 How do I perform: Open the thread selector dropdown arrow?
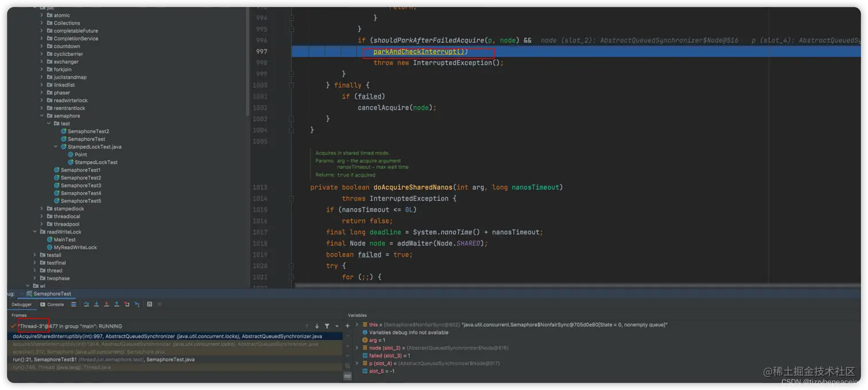click(x=337, y=326)
